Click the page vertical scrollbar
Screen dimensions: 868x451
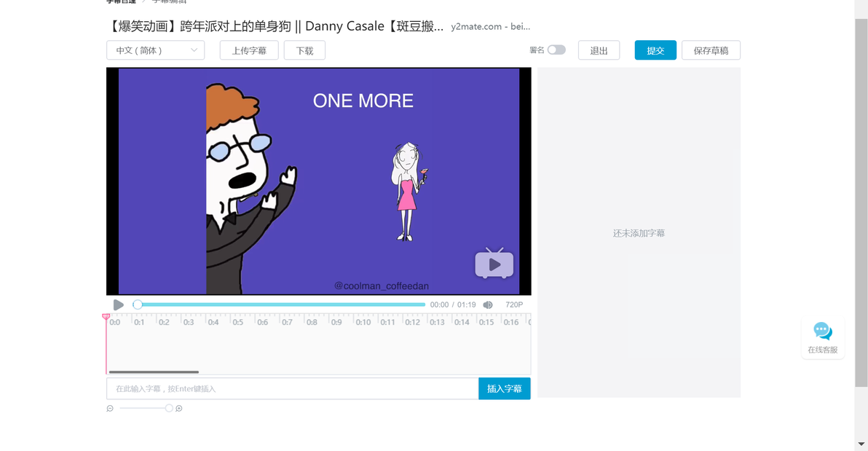point(861,203)
